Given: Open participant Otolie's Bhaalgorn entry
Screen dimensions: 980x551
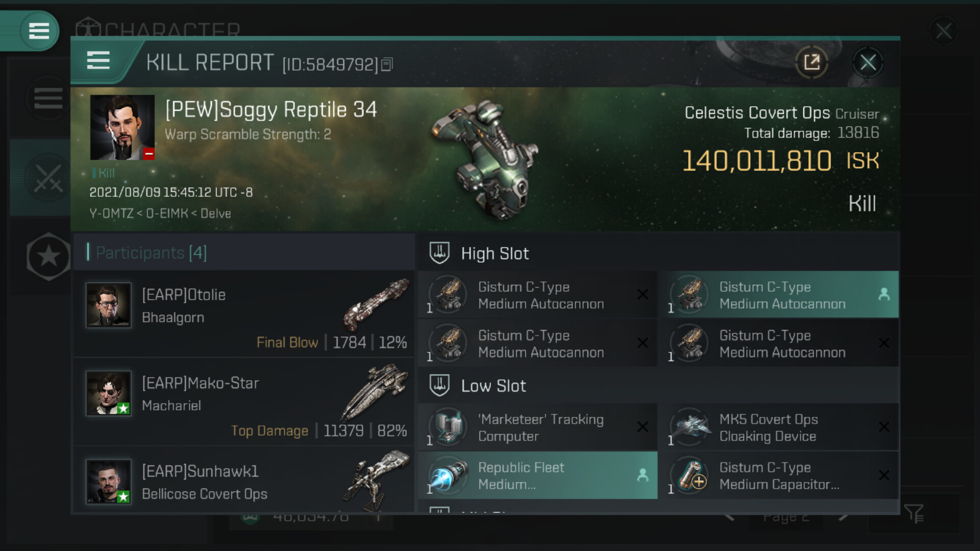Looking at the screenshot, I should (244, 314).
